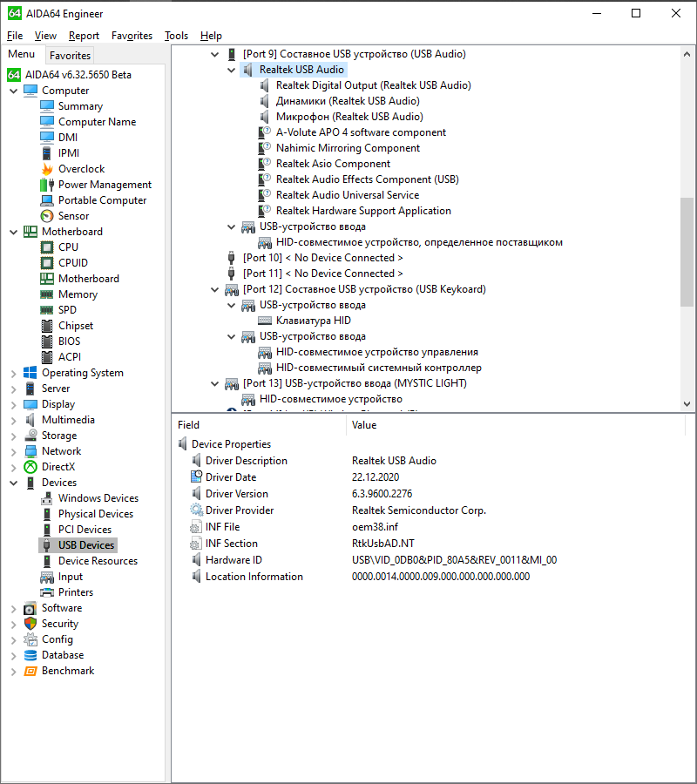Click the Power Management battery icon
Image resolution: width=697 pixels, height=784 pixels.
pyautogui.click(x=47, y=185)
